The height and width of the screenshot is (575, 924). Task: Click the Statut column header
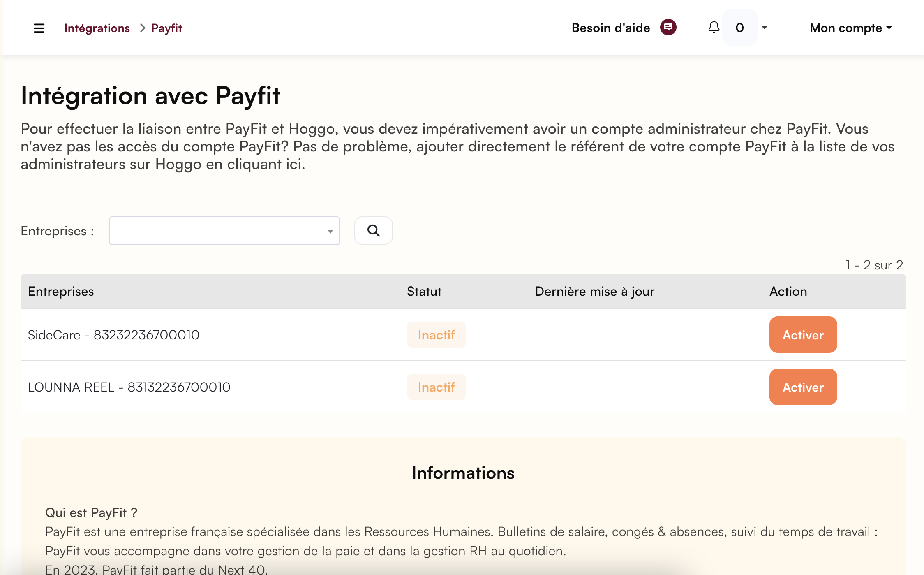coord(424,292)
